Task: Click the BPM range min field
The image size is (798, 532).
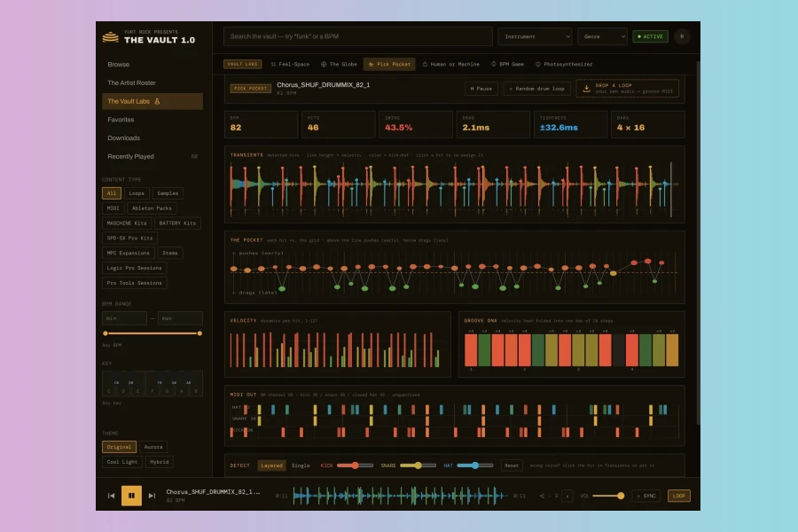Action: [x=124, y=318]
